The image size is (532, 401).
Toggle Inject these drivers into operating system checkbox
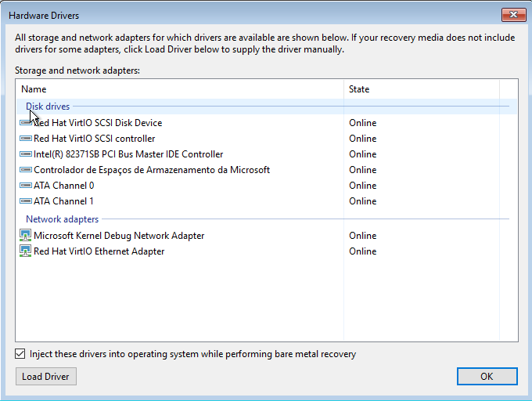point(20,354)
